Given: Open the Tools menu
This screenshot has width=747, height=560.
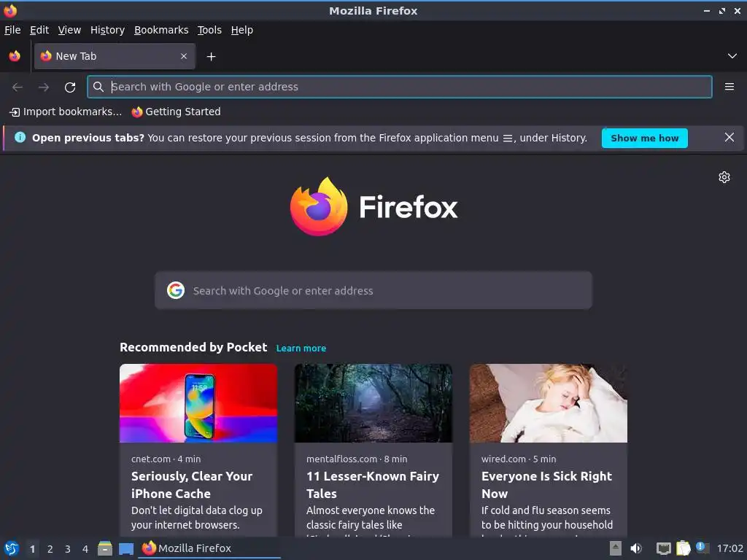Looking at the screenshot, I should click(209, 30).
